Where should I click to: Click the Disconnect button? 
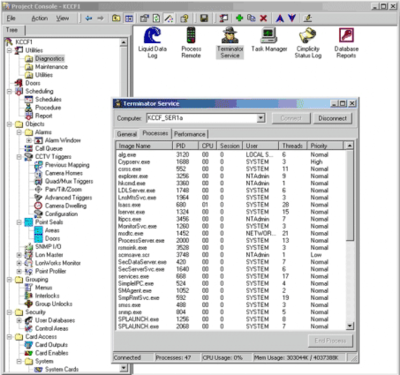(x=332, y=118)
